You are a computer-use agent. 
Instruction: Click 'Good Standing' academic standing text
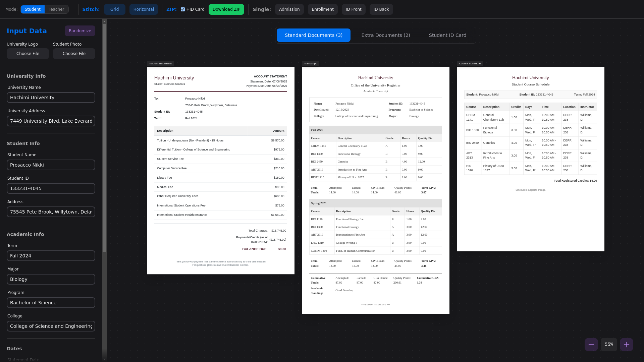pos(344,290)
